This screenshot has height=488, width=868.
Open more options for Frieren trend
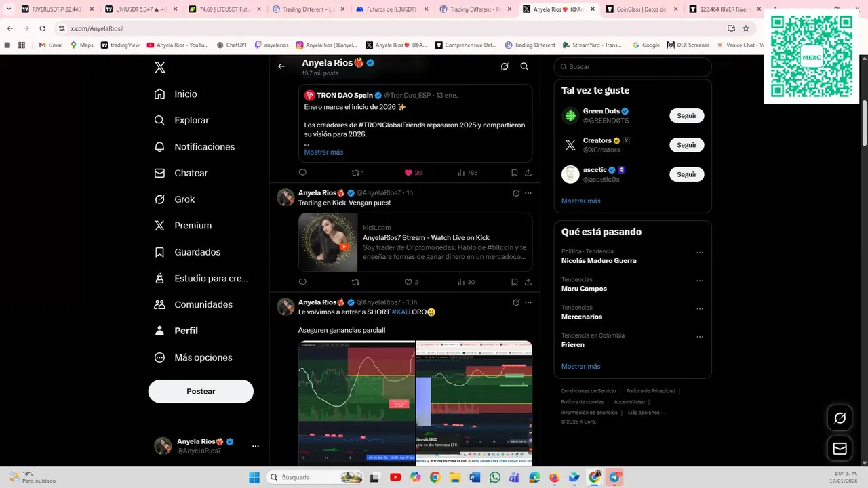[700, 337]
